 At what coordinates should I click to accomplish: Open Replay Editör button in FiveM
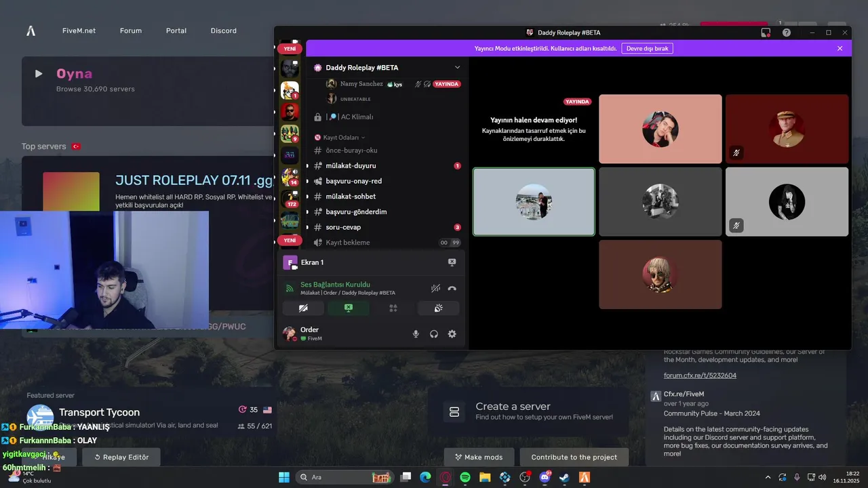click(121, 457)
